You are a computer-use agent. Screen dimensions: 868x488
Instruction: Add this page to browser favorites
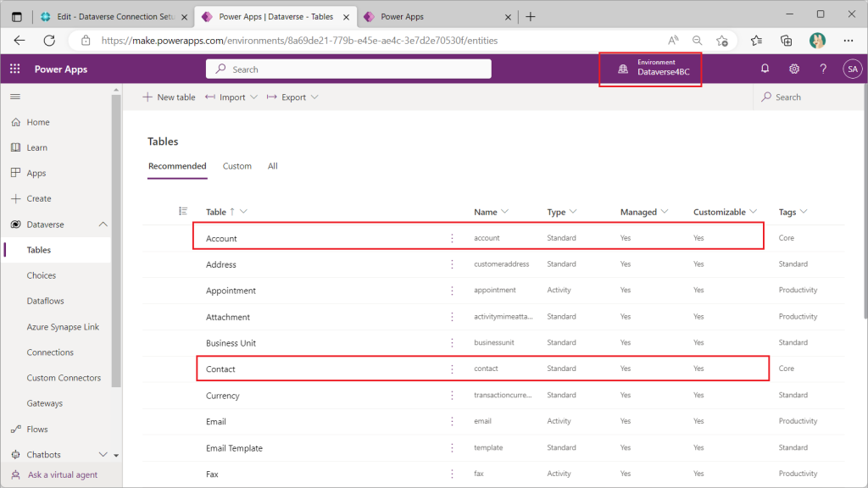point(722,41)
